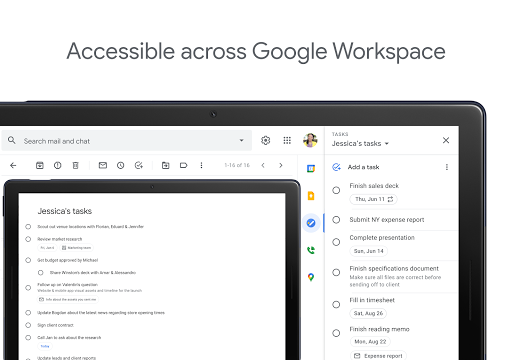Open More options in mail toolbar
512x360 pixels.
coord(201,165)
